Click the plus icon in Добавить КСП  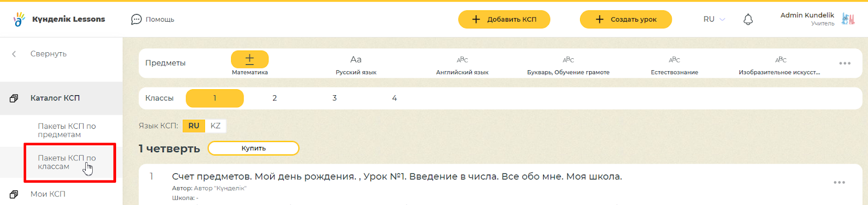476,19
